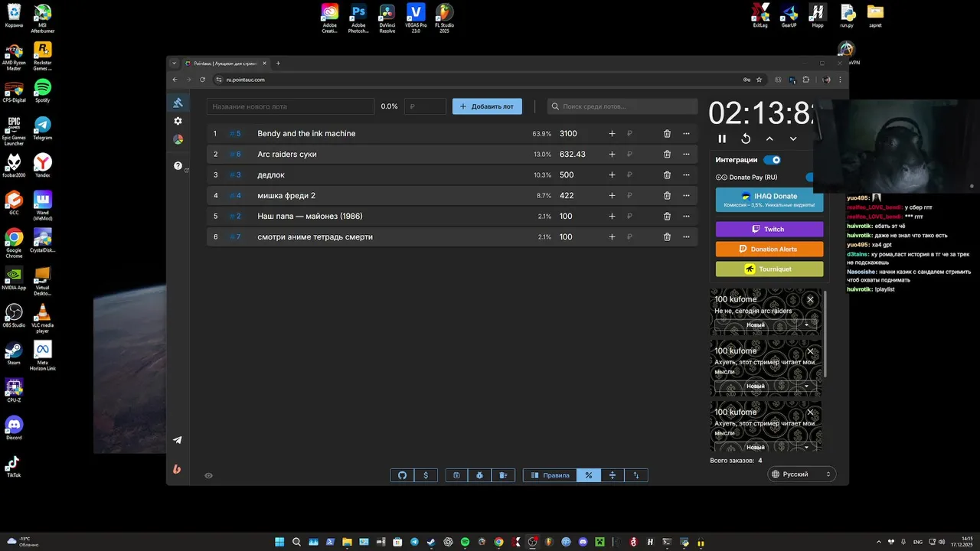Click the dollar sign button in the bottom toolbar
The image size is (980, 551).
coord(426,475)
